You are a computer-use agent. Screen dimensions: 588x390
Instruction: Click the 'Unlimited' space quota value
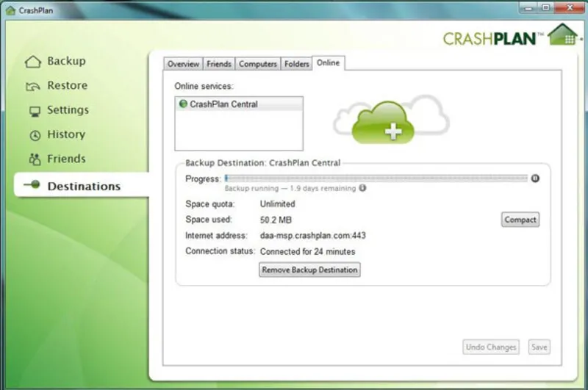click(278, 203)
